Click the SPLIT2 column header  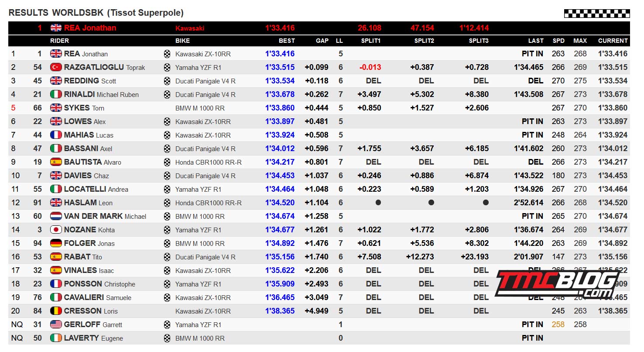(x=424, y=41)
